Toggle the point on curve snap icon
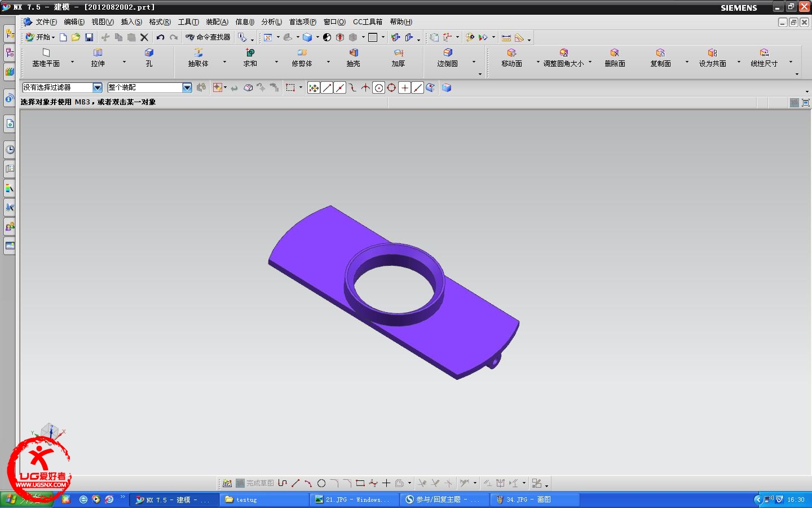812x508 pixels. [418, 87]
